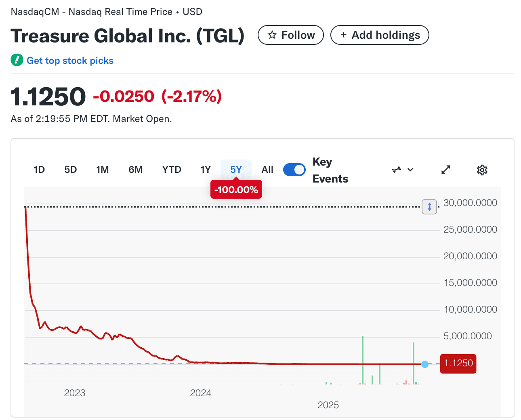Click the blue current price dot on chart

click(425, 364)
